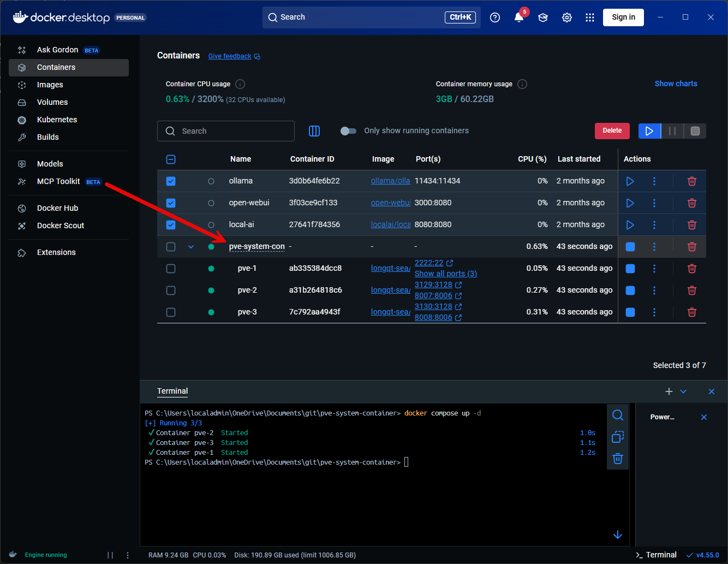Close the PowerShell terminal tab
This screenshot has width=728, height=564.
[x=704, y=418]
